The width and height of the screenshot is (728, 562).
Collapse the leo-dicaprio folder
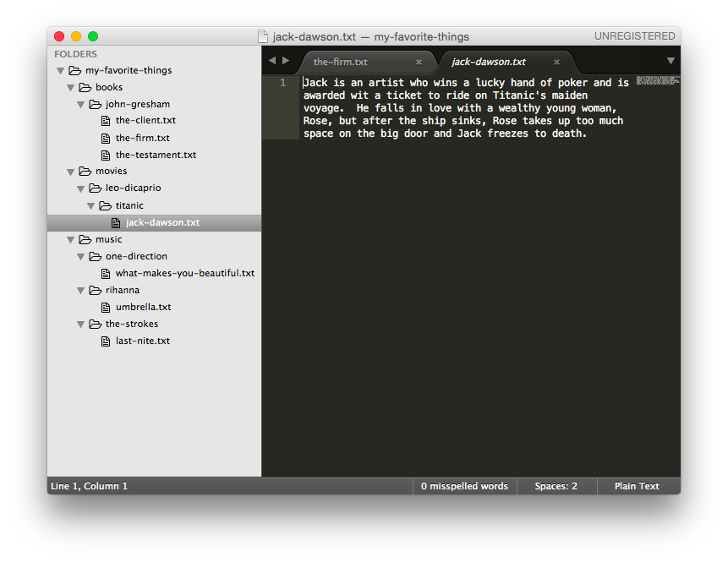pyautogui.click(x=81, y=188)
